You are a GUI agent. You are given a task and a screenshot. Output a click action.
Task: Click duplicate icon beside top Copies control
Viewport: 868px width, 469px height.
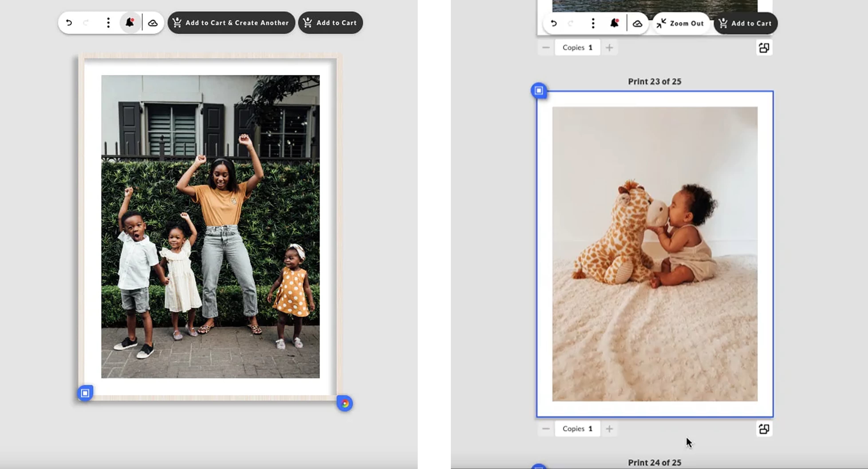point(764,48)
